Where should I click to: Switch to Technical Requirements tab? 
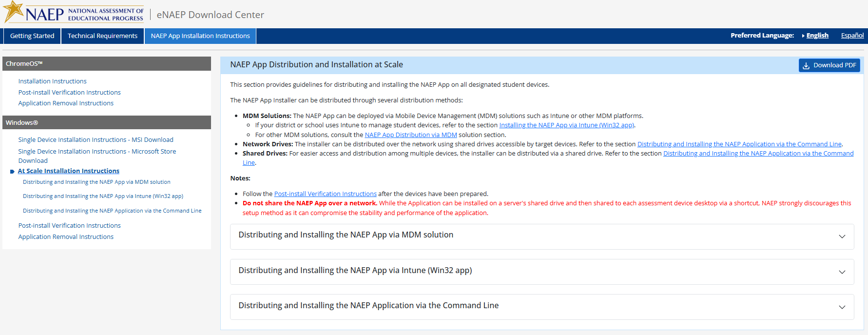[x=102, y=36]
